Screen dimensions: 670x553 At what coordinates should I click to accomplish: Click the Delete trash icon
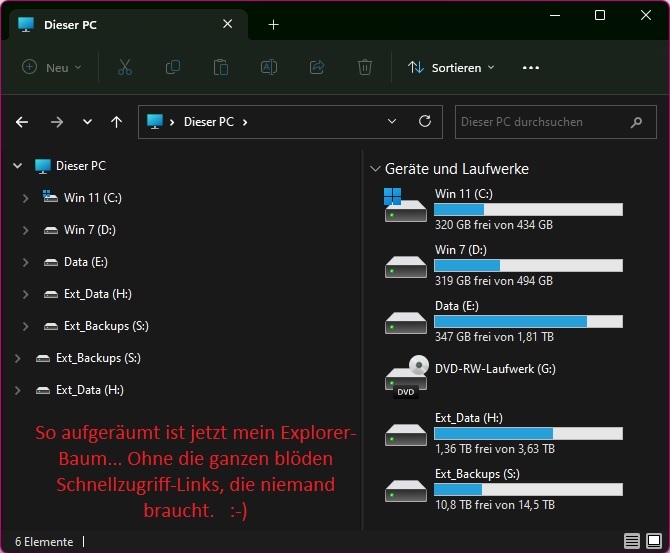tap(364, 67)
